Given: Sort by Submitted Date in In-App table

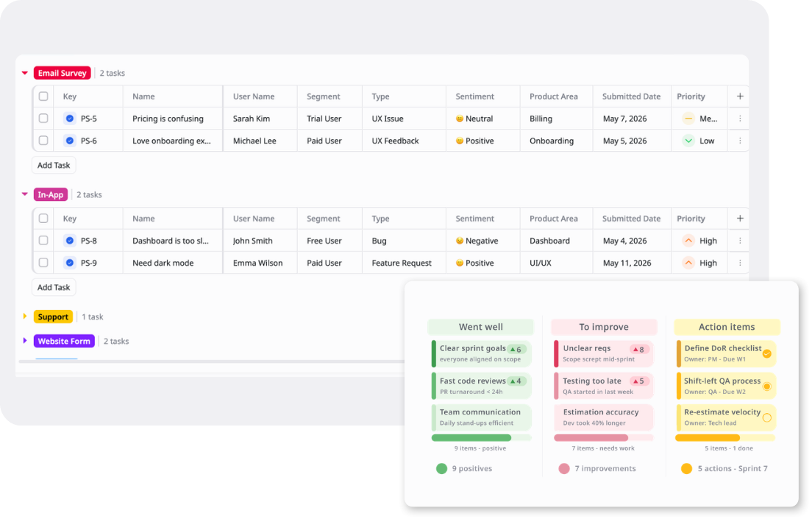Looking at the screenshot, I should (x=631, y=219).
